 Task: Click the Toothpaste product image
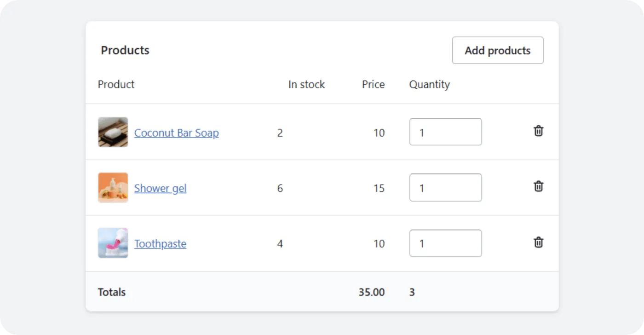pyautogui.click(x=113, y=243)
